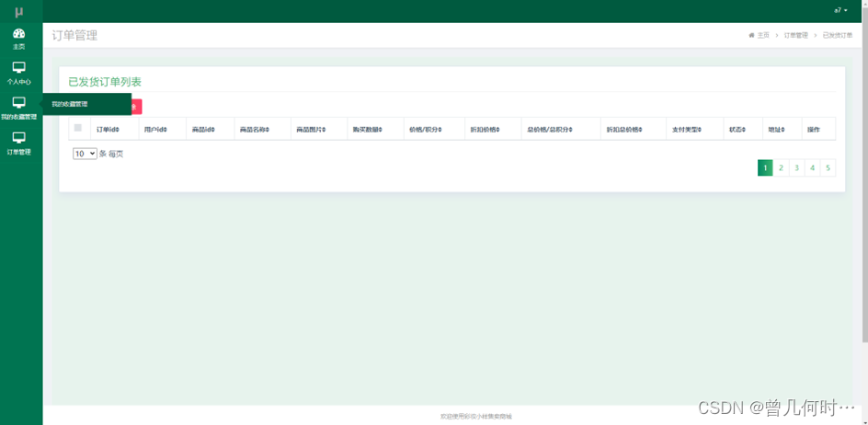Click the 条 每页 label beside page size
The image size is (868, 425).
(111, 154)
